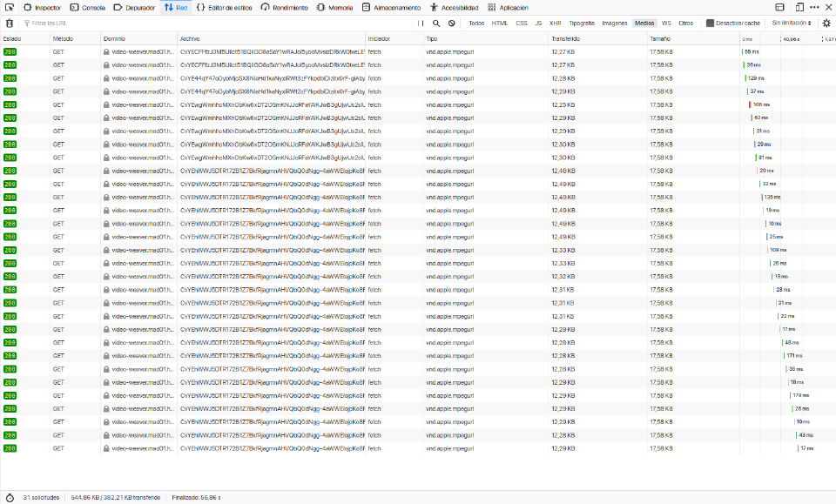
Task: Click the dock toolbox layout icon
Action: (779, 7)
